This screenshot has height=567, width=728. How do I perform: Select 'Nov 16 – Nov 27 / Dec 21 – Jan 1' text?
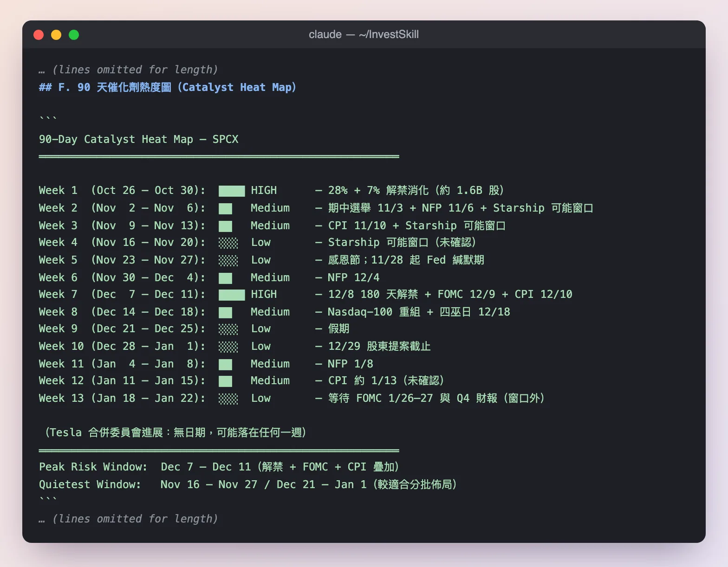[x=264, y=484]
